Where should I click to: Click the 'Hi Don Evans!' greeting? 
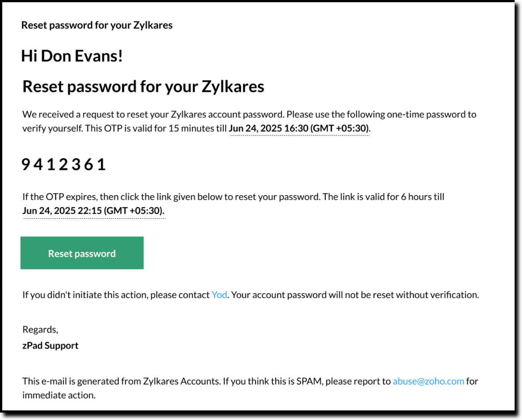(x=72, y=56)
